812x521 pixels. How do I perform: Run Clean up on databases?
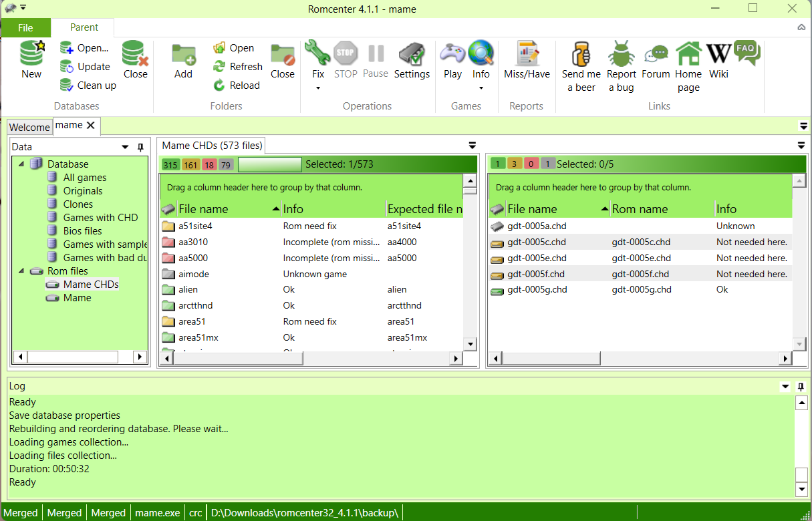[x=88, y=85]
